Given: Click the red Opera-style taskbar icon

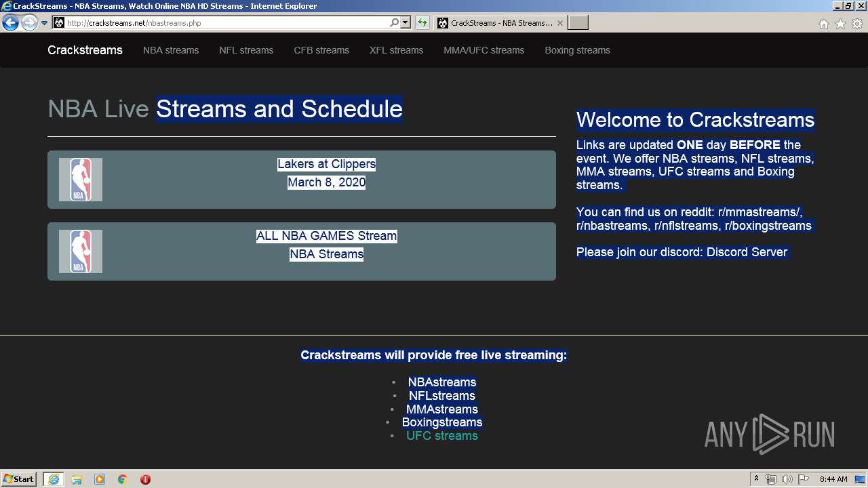Looking at the screenshot, I should [x=145, y=479].
